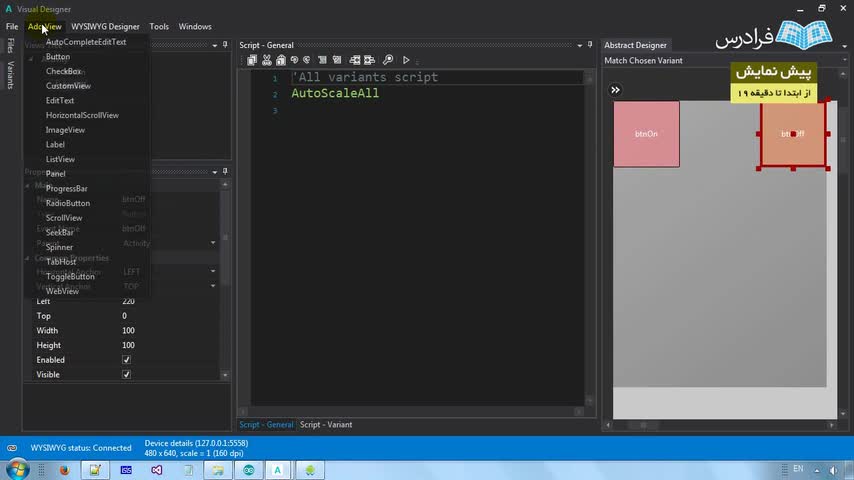The height and width of the screenshot is (480, 854).
Task: Toggle the Visible checkbox
Action: pyautogui.click(x=126, y=375)
